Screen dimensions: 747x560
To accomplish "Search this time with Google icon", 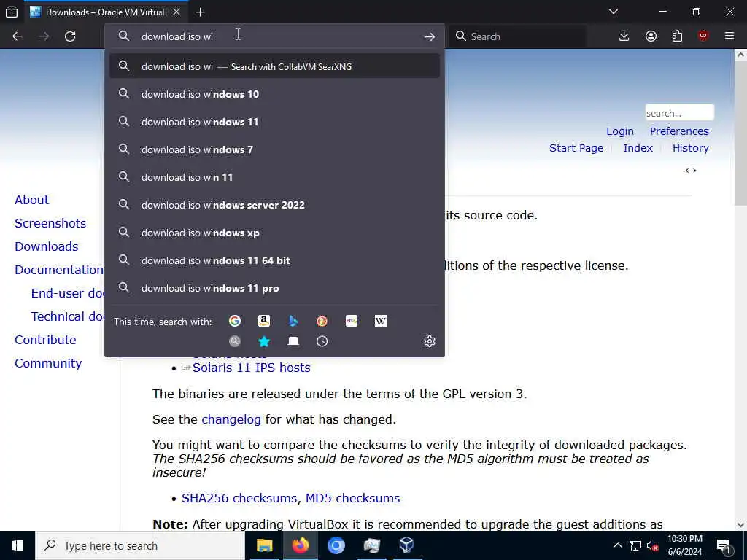I will [235, 321].
